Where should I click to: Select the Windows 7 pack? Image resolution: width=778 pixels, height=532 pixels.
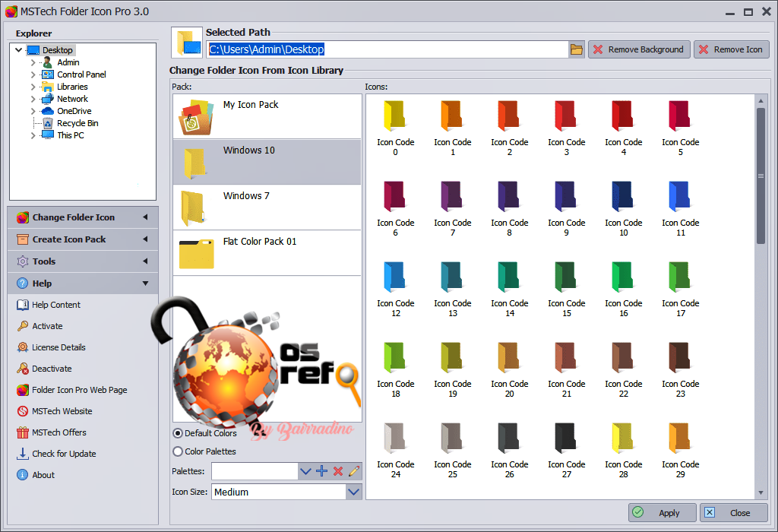[x=267, y=207]
